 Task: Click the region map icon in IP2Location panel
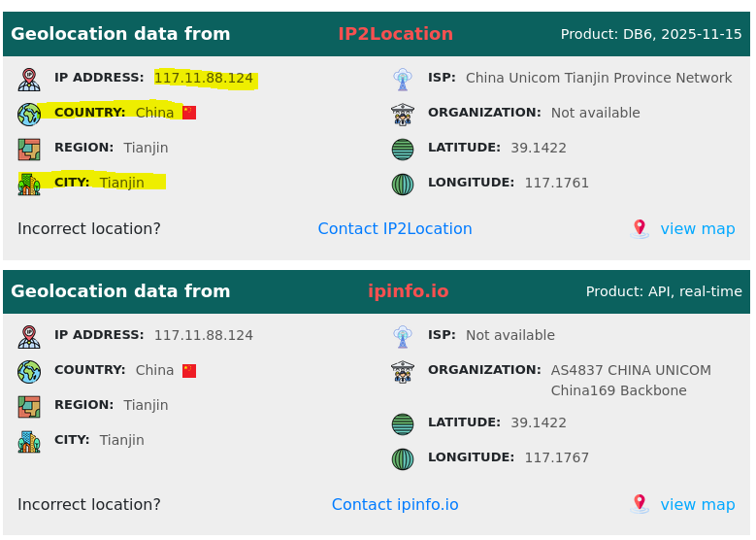click(x=29, y=150)
